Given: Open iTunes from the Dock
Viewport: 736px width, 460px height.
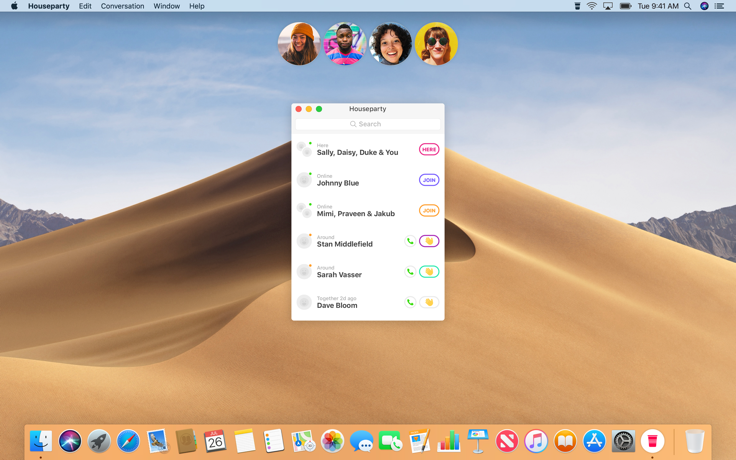Looking at the screenshot, I should 536,441.
